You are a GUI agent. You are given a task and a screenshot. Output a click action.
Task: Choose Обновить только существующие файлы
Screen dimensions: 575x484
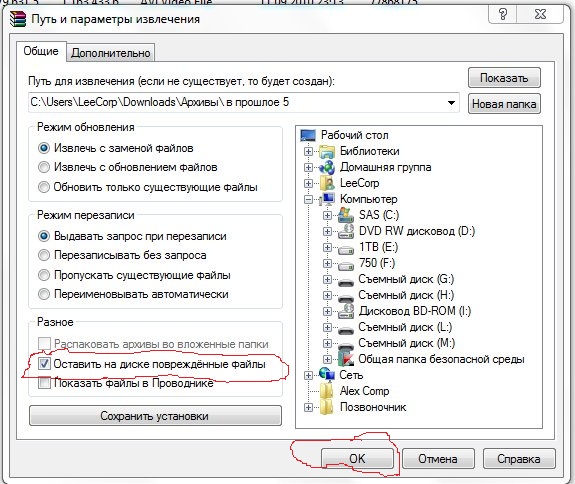(x=44, y=187)
